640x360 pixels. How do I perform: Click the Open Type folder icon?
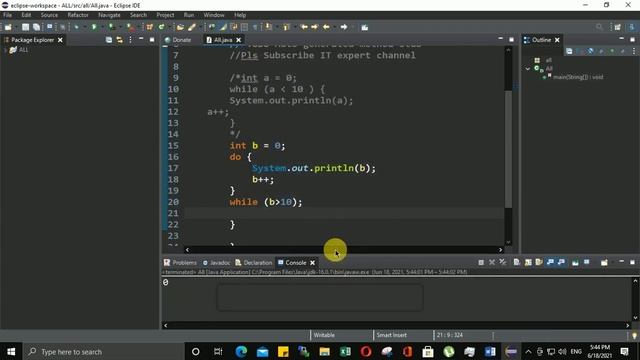(180, 27)
